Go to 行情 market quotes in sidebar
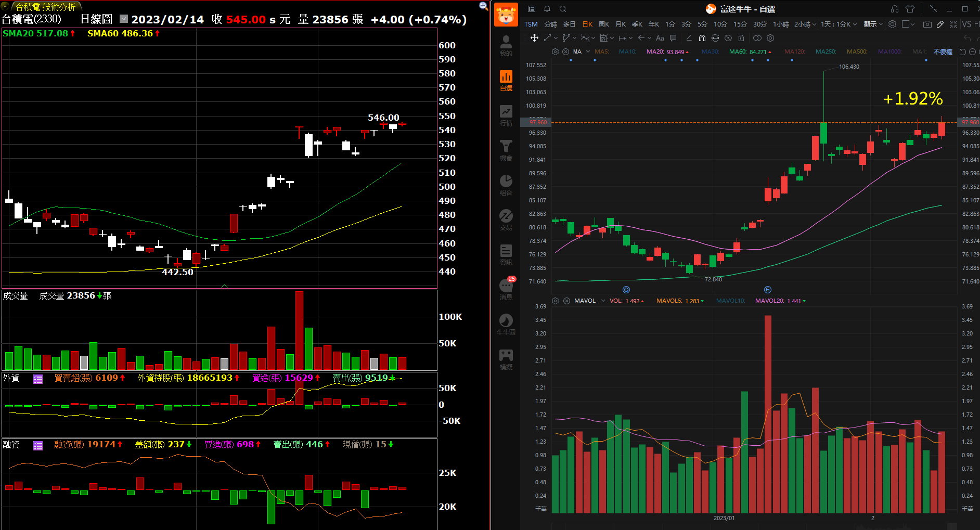The width and height of the screenshot is (980, 530). coord(506,115)
